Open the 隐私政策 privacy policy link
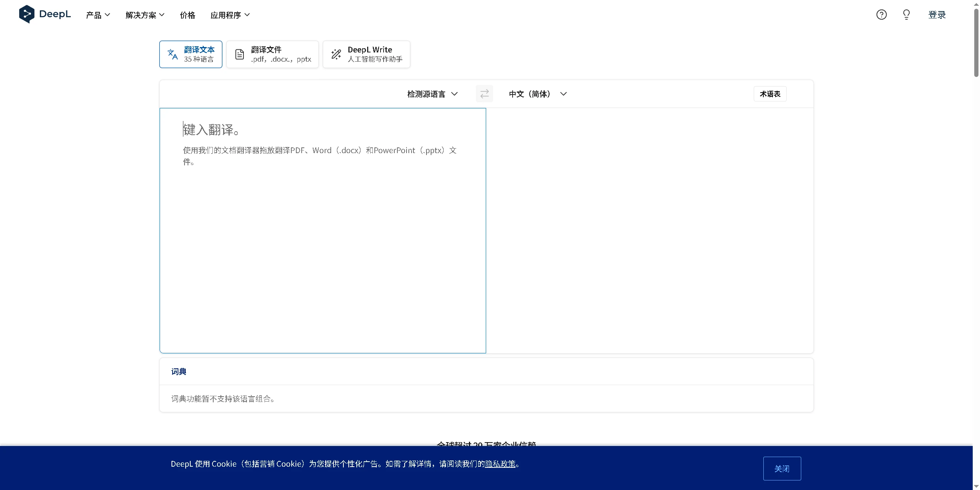 (500, 464)
